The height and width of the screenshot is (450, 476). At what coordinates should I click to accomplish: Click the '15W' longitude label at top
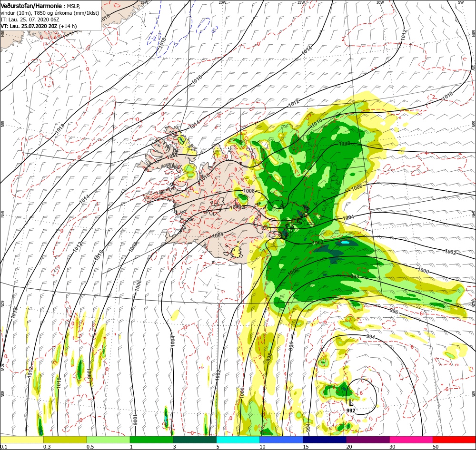[x=301, y=2]
